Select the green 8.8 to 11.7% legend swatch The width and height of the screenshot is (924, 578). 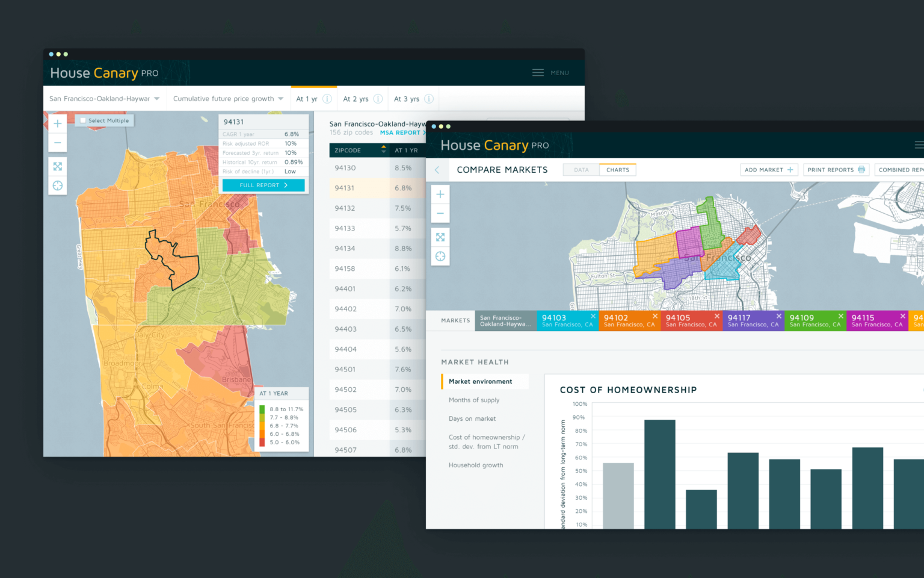(262, 409)
